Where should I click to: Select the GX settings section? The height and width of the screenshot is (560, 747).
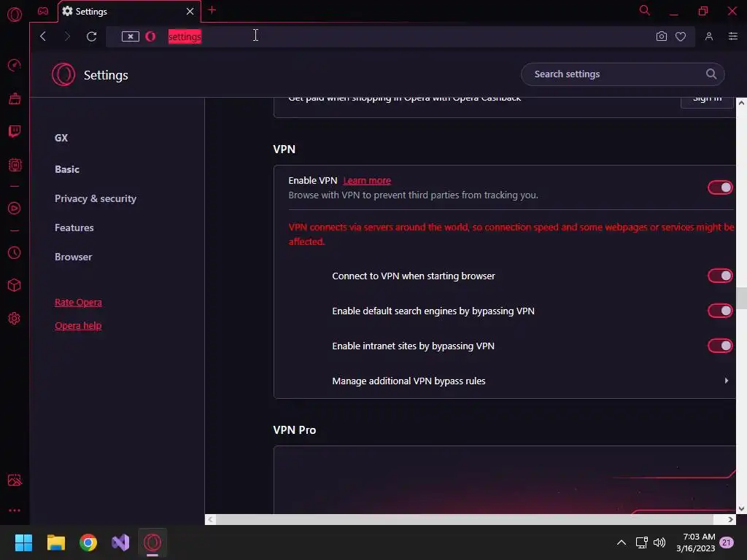[61, 138]
